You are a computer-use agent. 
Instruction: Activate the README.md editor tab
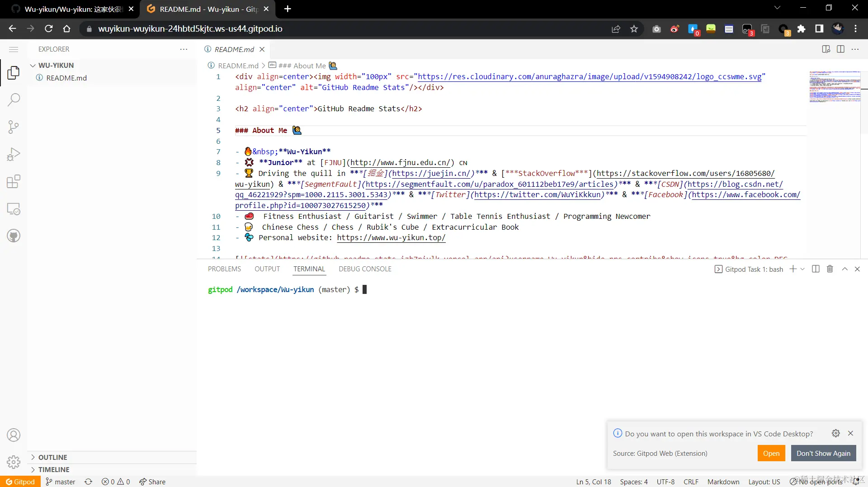234,49
